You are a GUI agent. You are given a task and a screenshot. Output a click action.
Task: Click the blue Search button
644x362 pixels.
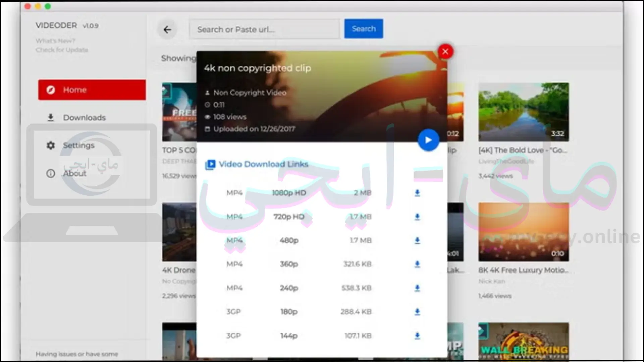coord(364,29)
